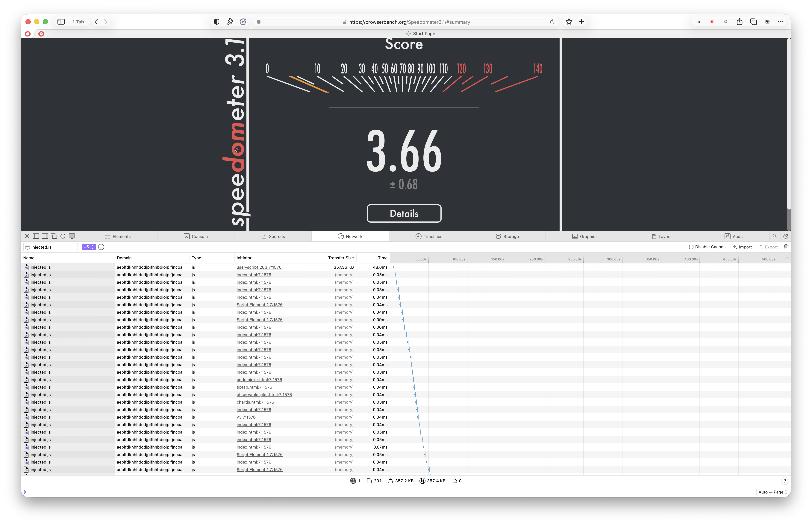Open Web Inspector settings gear tab
Screen dimensions: 812x525
(x=786, y=236)
